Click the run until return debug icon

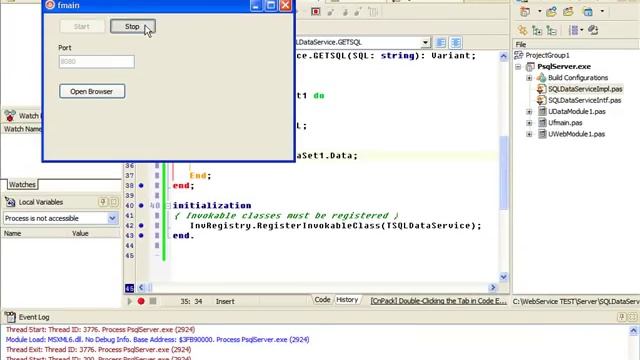pyautogui.click(x=358, y=12)
